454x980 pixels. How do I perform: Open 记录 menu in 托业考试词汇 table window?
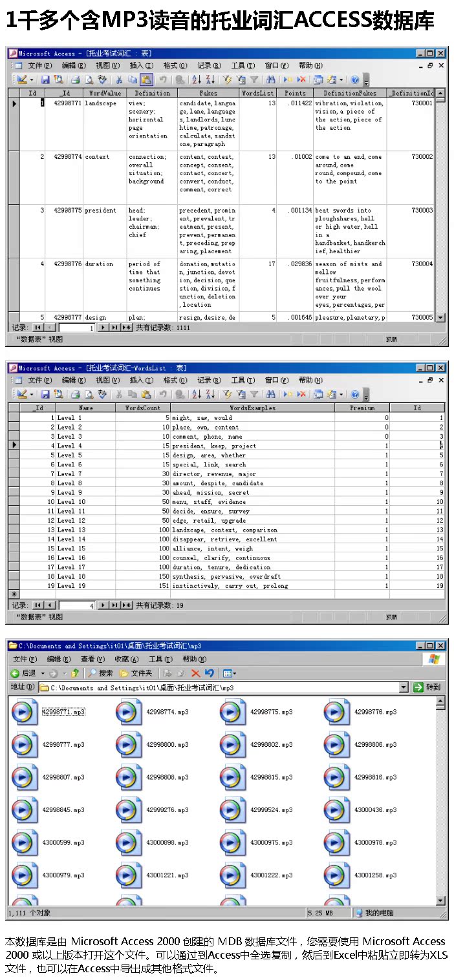click(209, 65)
